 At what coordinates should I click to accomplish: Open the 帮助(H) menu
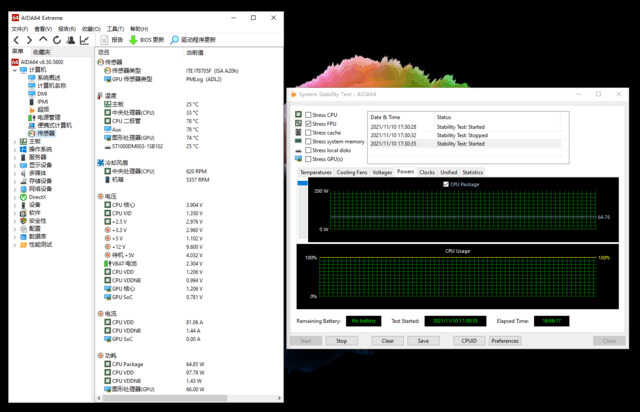coord(139,29)
